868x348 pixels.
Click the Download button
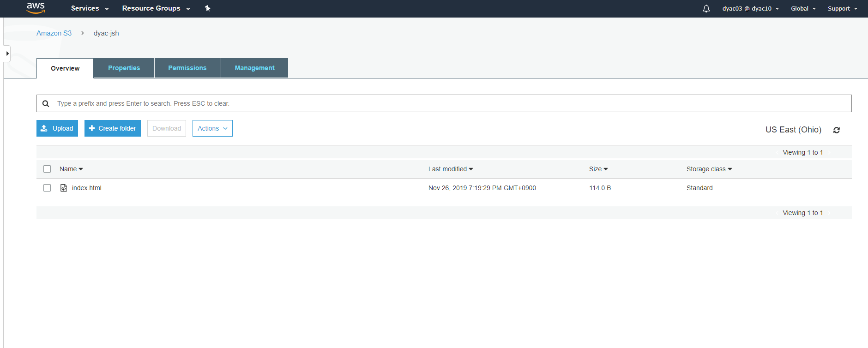click(x=167, y=128)
